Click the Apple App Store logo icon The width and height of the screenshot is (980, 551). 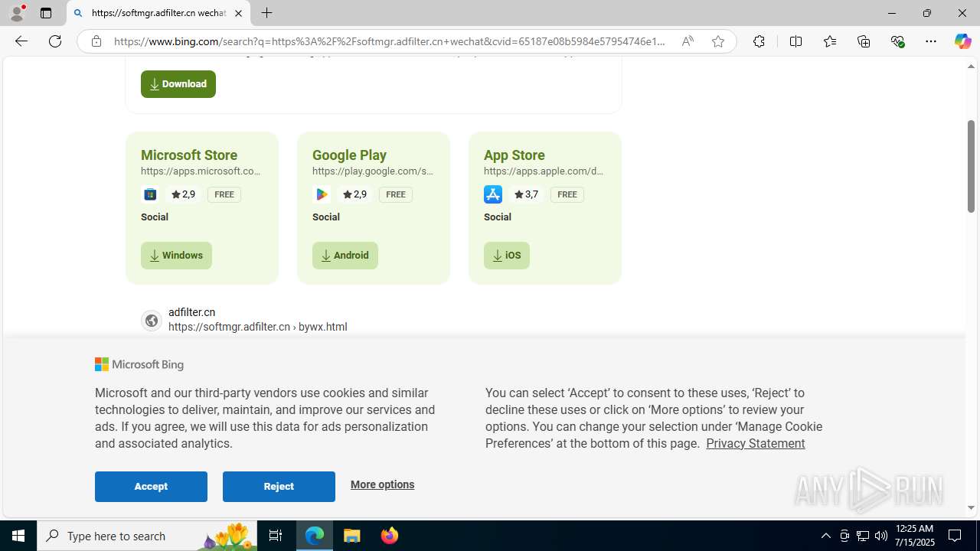click(493, 194)
